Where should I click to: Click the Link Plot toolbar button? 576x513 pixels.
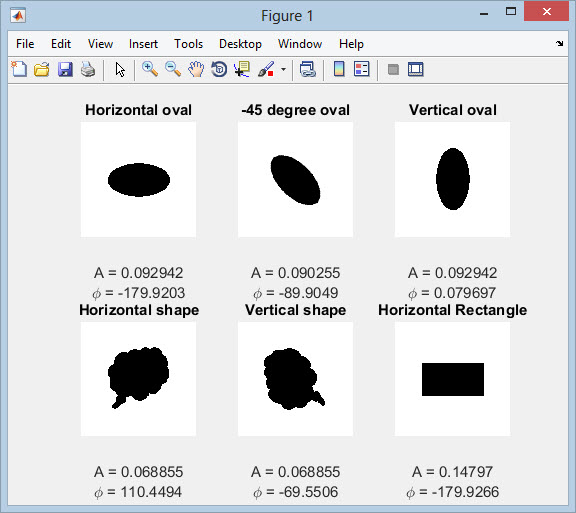pyautogui.click(x=307, y=69)
